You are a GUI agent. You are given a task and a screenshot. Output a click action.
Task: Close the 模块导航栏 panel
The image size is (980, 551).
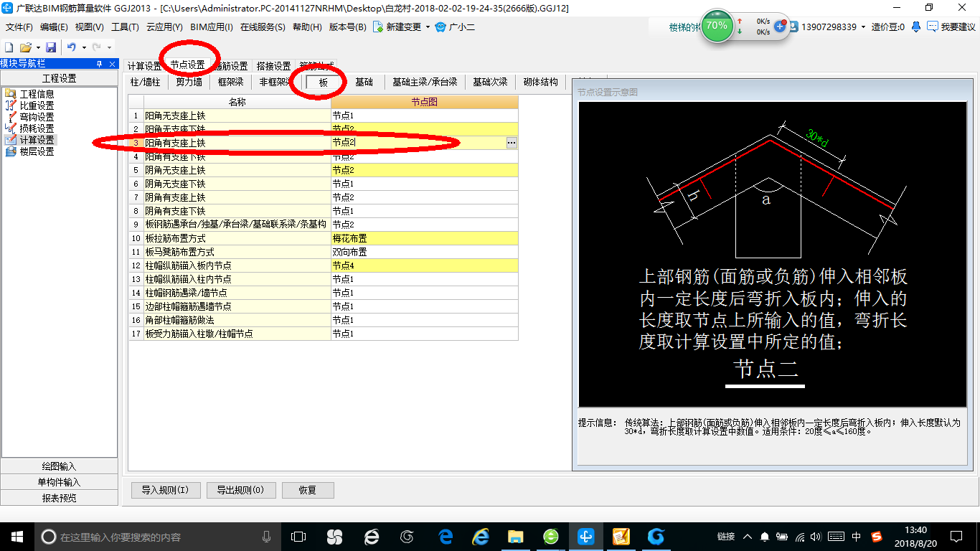pyautogui.click(x=112, y=64)
